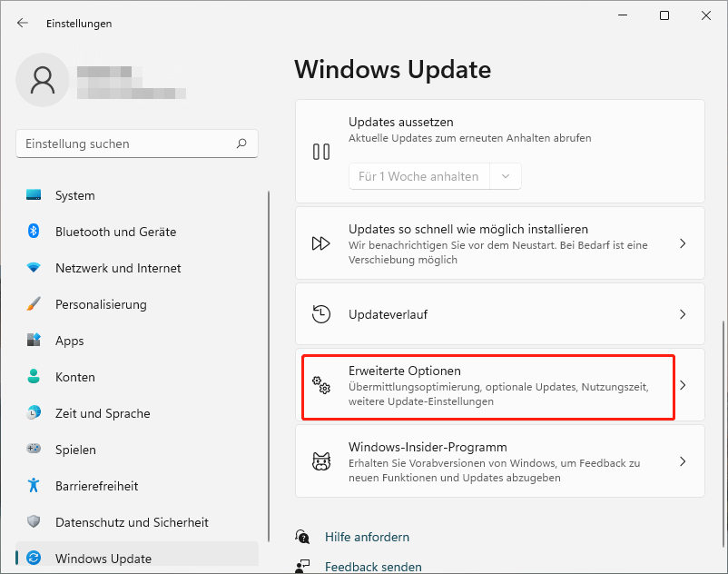The width and height of the screenshot is (728, 574).
Task: Select Bluetooth und Geräte
Action: coord(137,232)
